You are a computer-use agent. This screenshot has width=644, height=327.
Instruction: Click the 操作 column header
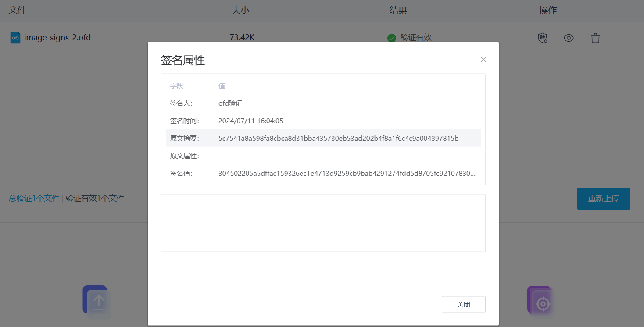tap(548, 10)
